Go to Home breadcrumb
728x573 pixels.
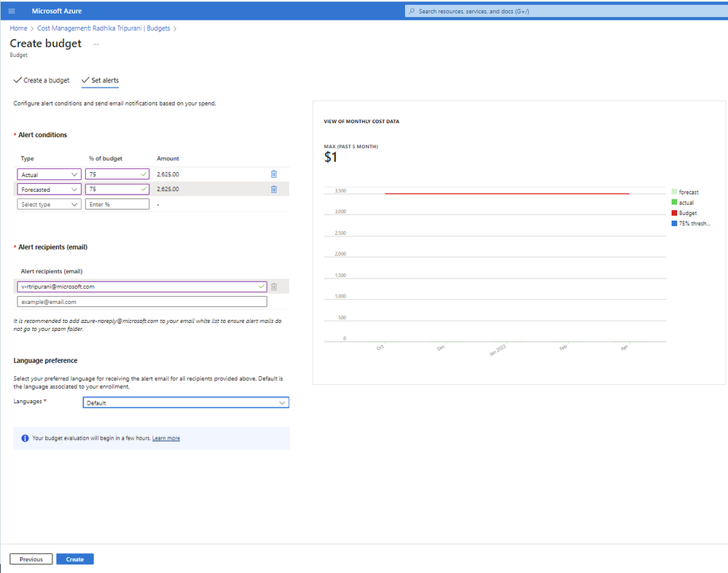[18, 28]
